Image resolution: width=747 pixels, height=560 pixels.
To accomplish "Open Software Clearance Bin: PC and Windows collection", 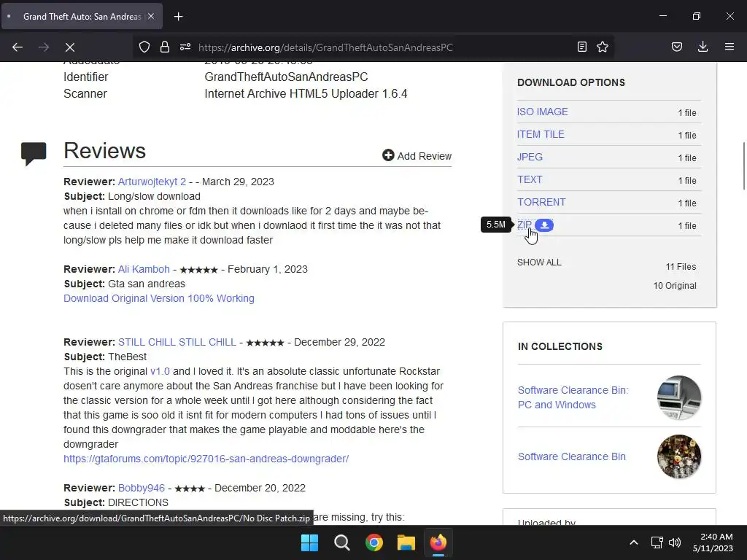I will 573,397.
